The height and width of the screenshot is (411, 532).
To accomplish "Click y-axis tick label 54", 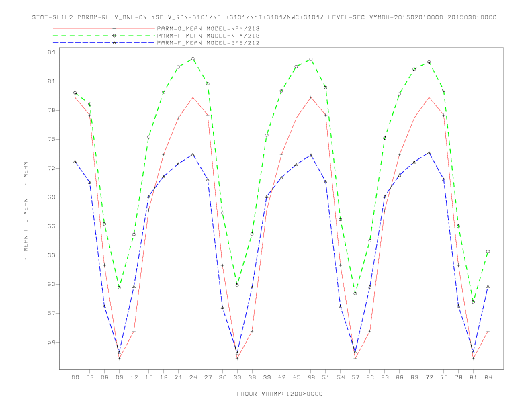I will pyautogui.click(x=52, y=342).
